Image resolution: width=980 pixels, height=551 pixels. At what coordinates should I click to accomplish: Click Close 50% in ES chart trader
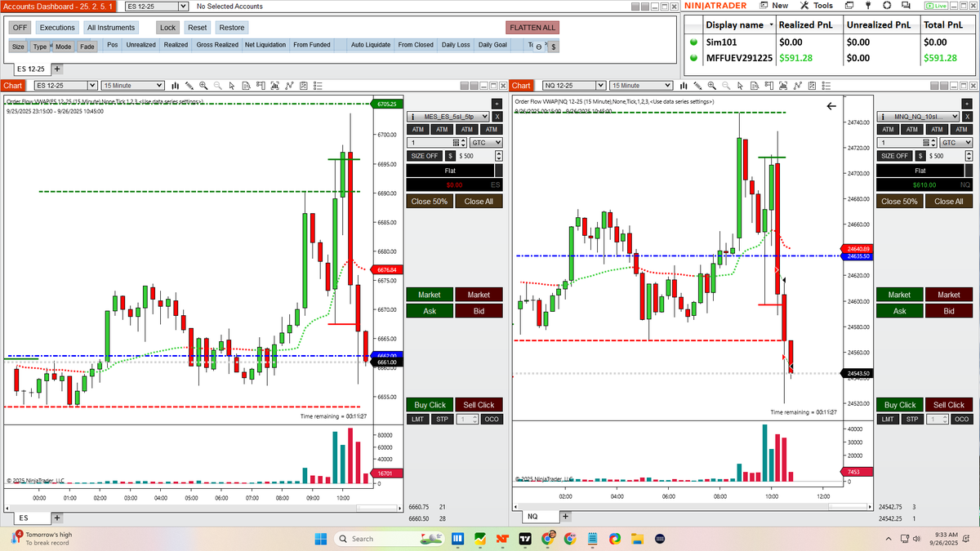430,201
